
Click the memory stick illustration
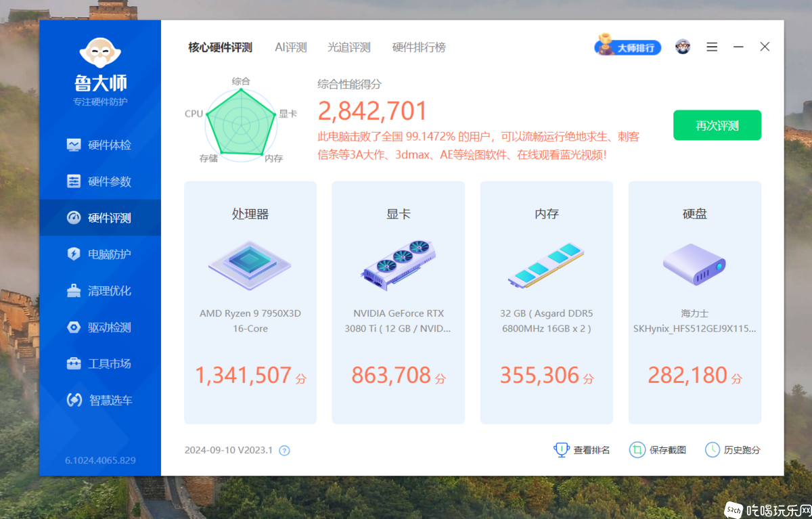[x=546, y=266]
